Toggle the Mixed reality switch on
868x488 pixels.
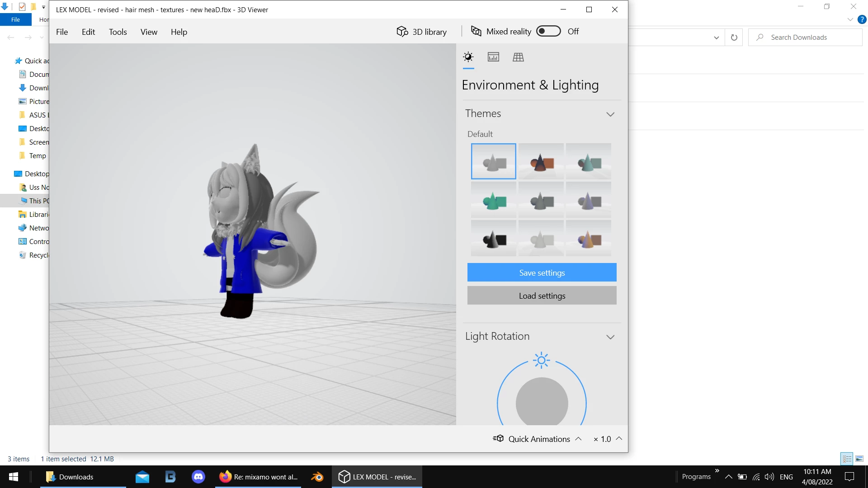tap(548, 31)
